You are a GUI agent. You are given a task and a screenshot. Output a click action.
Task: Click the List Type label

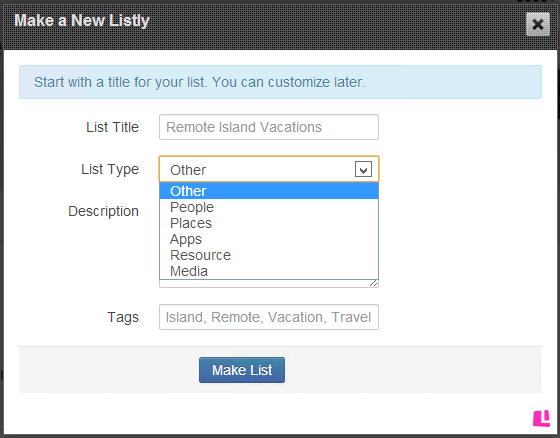point(110,169)
